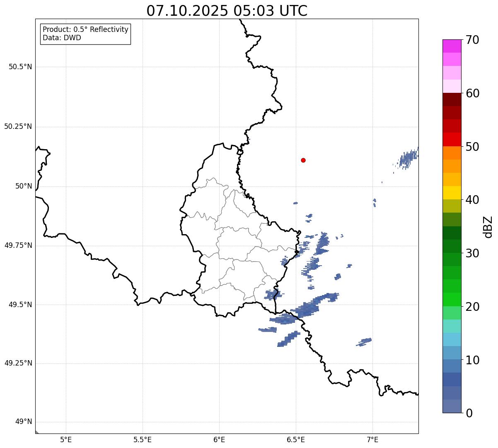Click the 10 tick on colorbar
The height and width of the screenshot is (448, 498).
473,360
